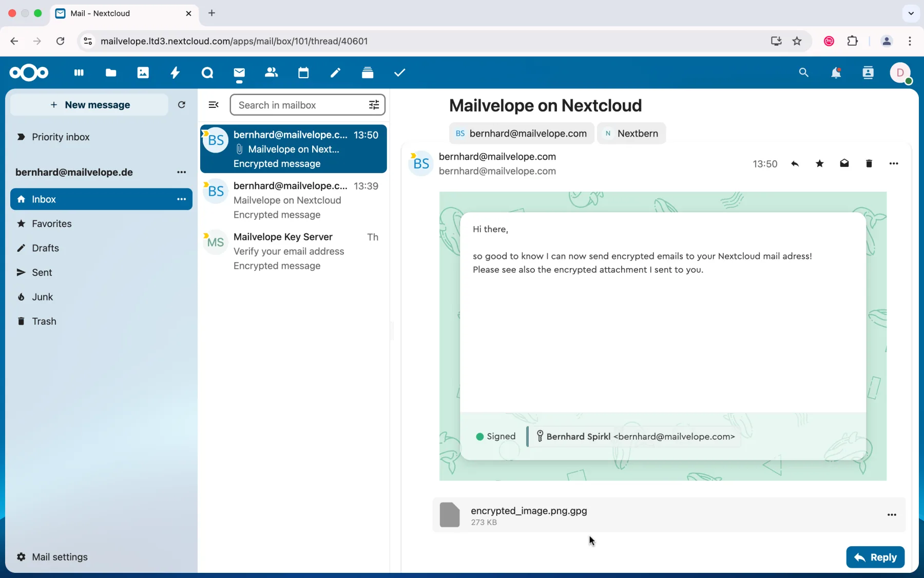
Task: Click the blue Reply button
Action: click(875, 557)
